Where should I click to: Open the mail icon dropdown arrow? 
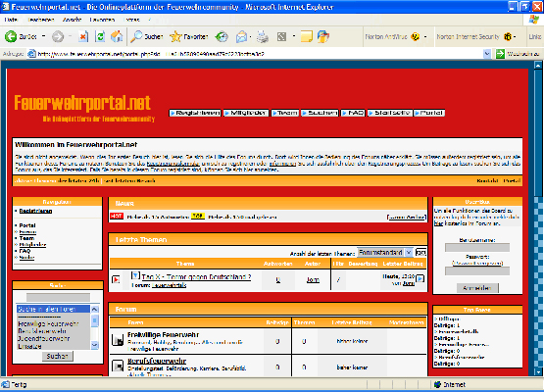tap(251, 36)
